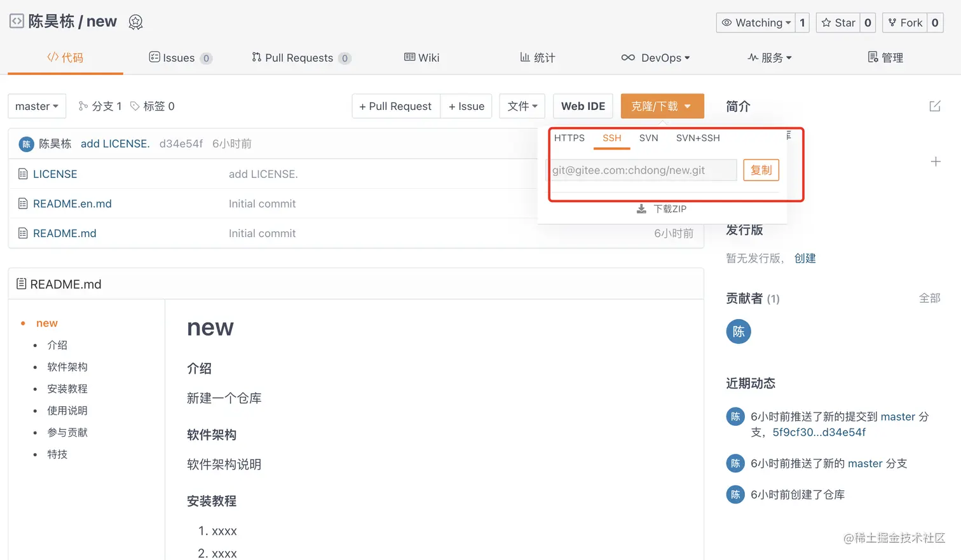
Task: Jump to 参与贡献 in README outline
Action: [67, 432]
